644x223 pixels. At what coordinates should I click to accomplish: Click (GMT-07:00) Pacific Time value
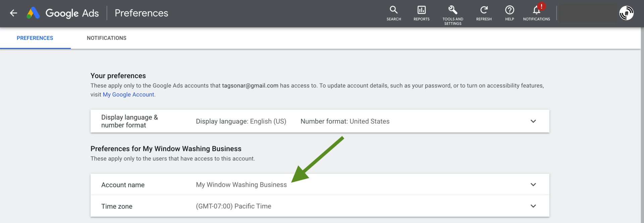(x=233, y=206)
